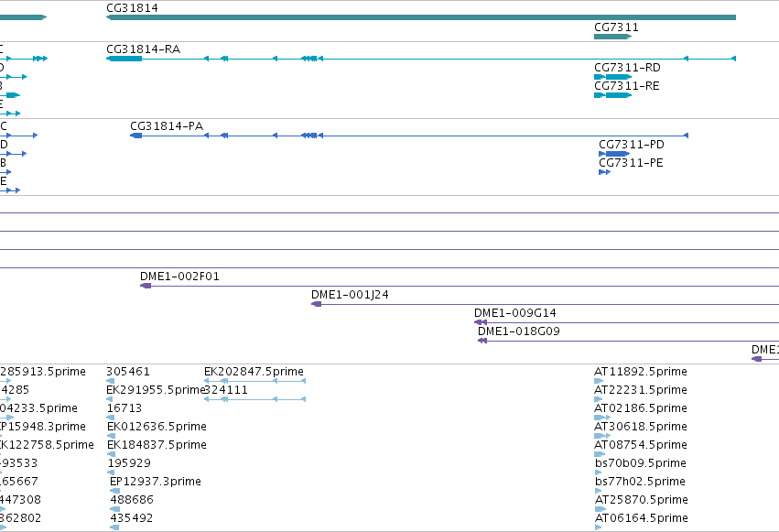Select the DME1-009G14 clone label
This screenshot has width=779, height=532.
pos(515,313)
